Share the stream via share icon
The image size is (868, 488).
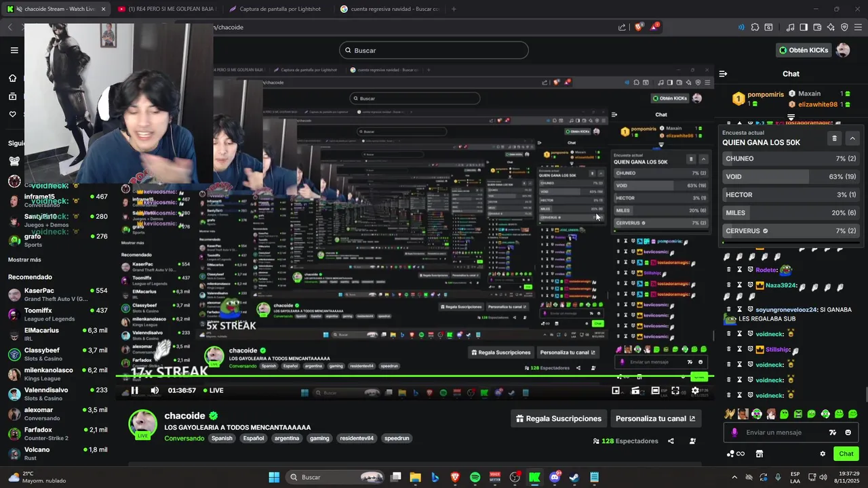[671, 441]
